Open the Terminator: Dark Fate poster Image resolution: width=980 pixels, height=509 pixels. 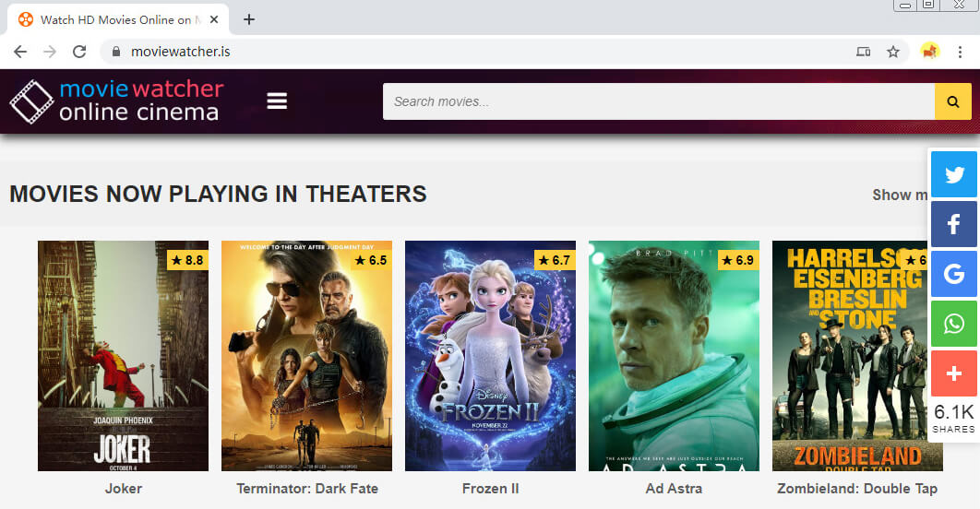[307, 356]
